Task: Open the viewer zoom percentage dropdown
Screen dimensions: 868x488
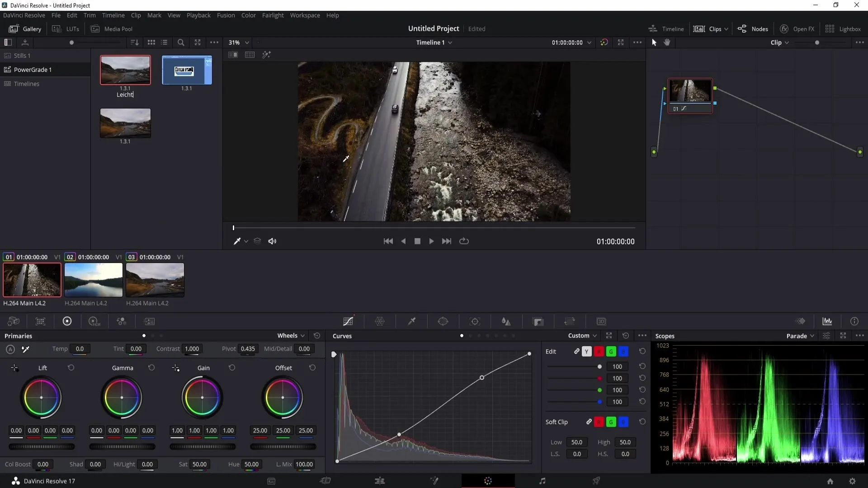Action: (239, 42)
